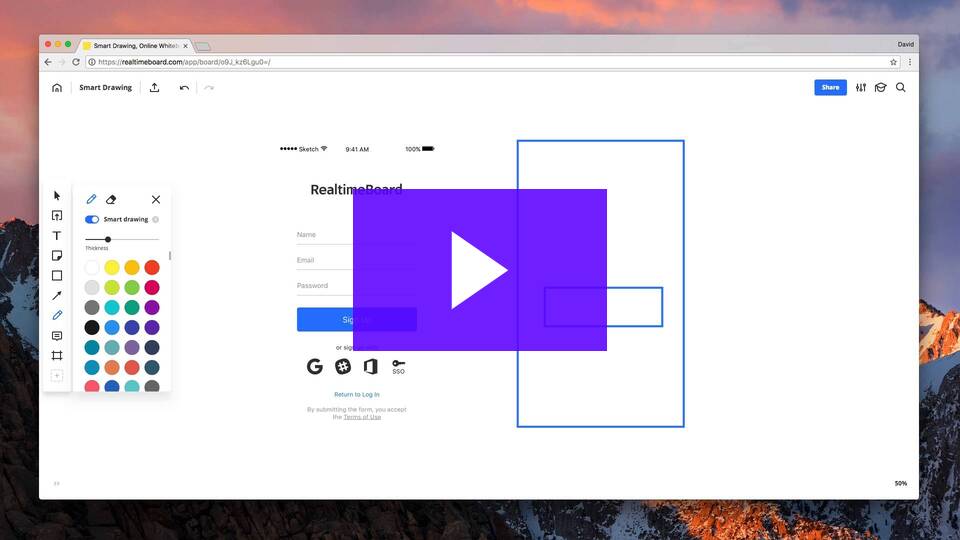Pick the yellow color swatch
Viewport: 960px width, 540px height.
(112, 268)
